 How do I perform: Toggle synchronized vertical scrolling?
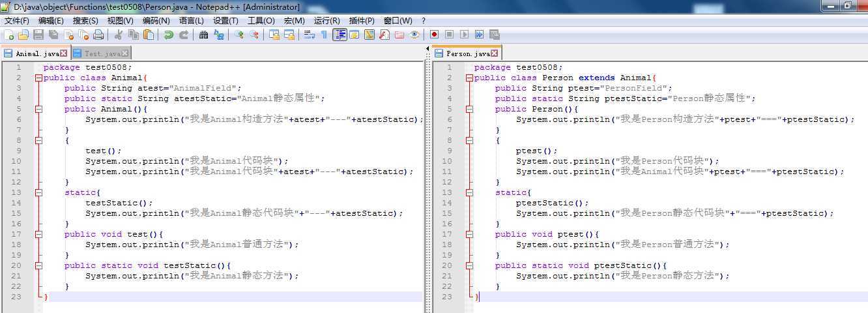pos(274,35)
